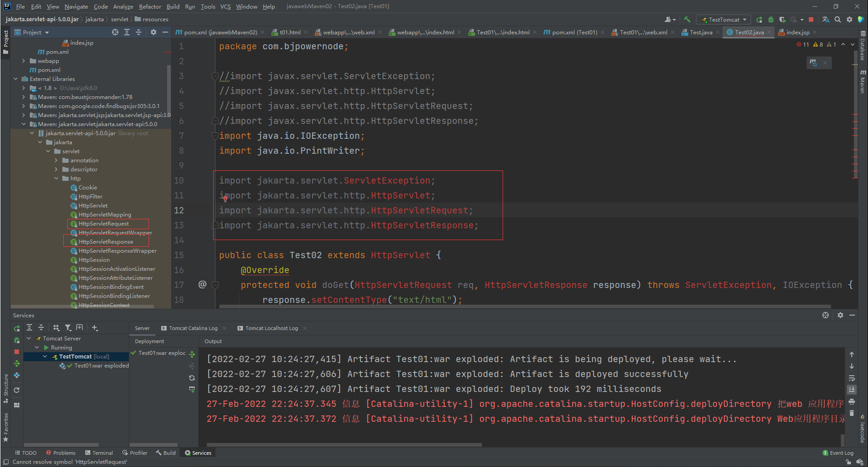
Task: Click the Build Project hammer icon
Action: pos(687,19)
